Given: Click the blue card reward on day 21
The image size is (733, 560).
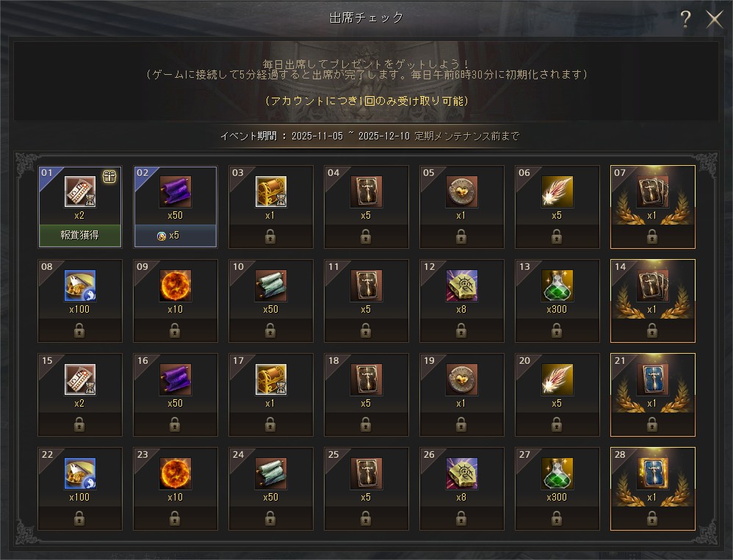Looking at the screenshot, I should [653, 379].
